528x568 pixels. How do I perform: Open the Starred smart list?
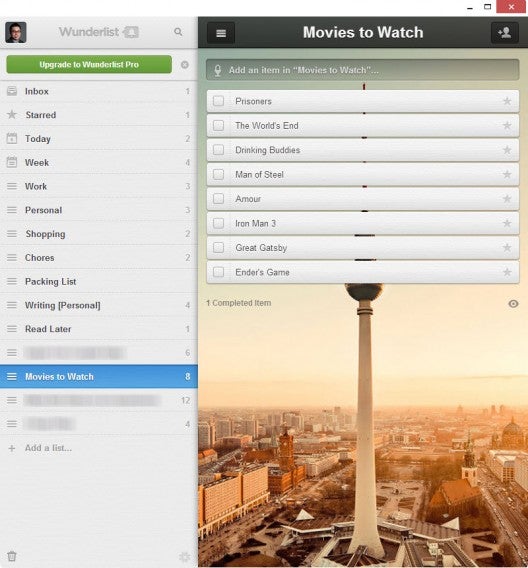pos(99,115)
